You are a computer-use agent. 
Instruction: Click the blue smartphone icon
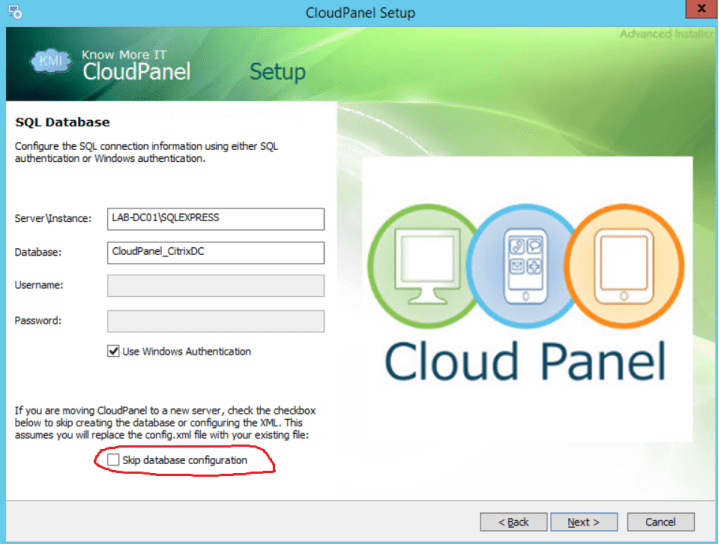(x=525, y=266)
